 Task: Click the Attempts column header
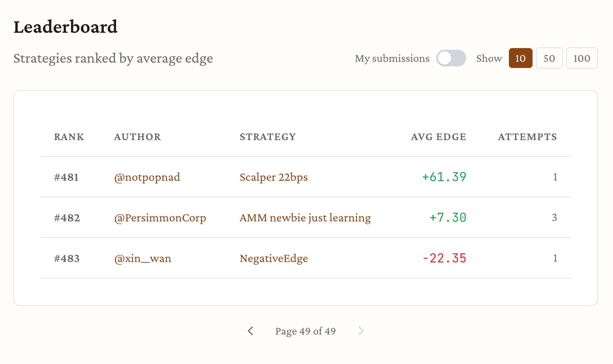point(527,137)
